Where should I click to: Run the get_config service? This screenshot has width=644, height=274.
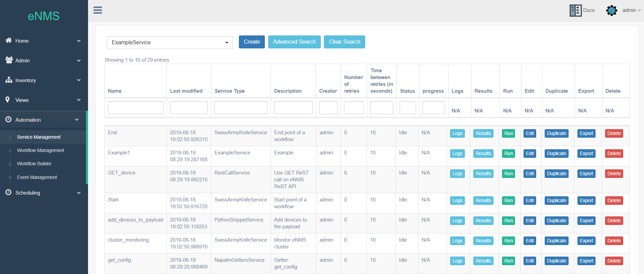(x=509, y=261)
